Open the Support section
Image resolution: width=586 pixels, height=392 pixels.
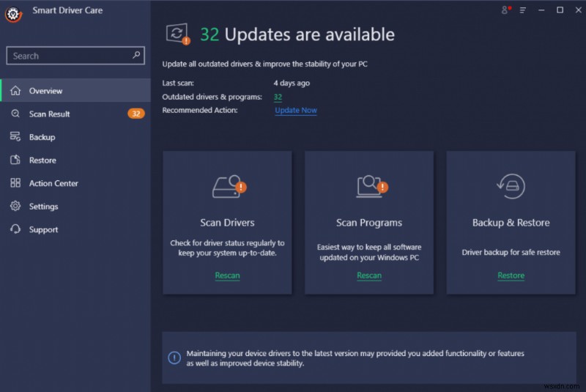click(75, 229)
